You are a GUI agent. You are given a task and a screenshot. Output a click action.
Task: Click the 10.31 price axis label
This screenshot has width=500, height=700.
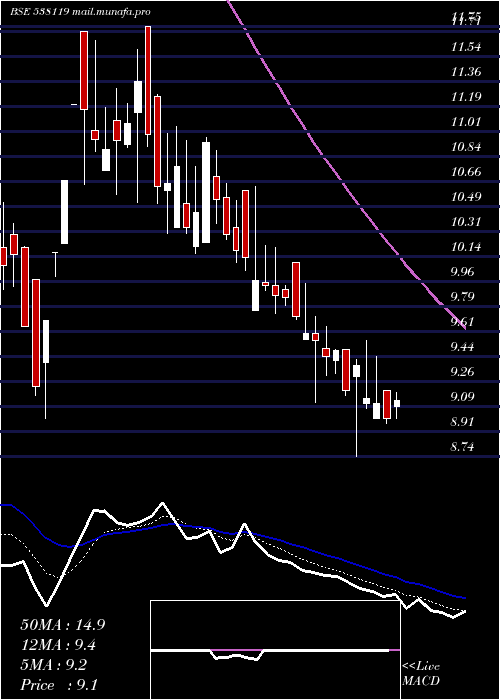pos(466,221)
